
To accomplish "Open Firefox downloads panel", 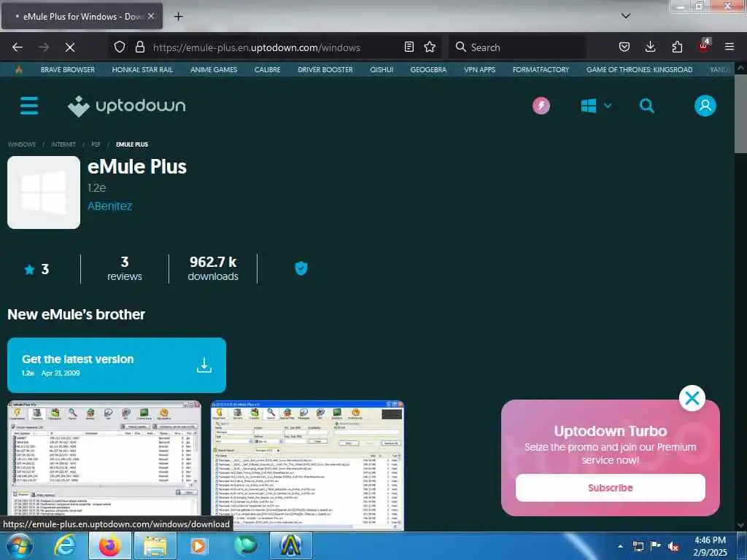I will tap(650, 47).
